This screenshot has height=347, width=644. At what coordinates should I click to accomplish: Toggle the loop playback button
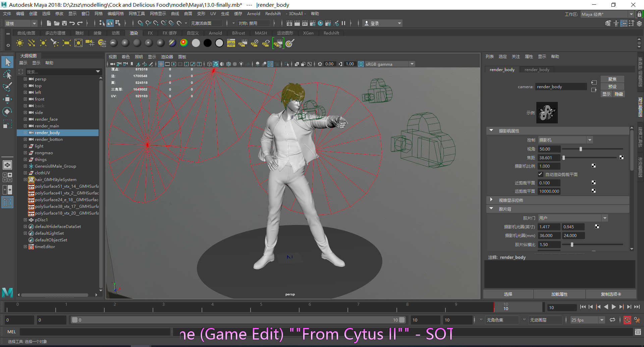click(612, 320)
